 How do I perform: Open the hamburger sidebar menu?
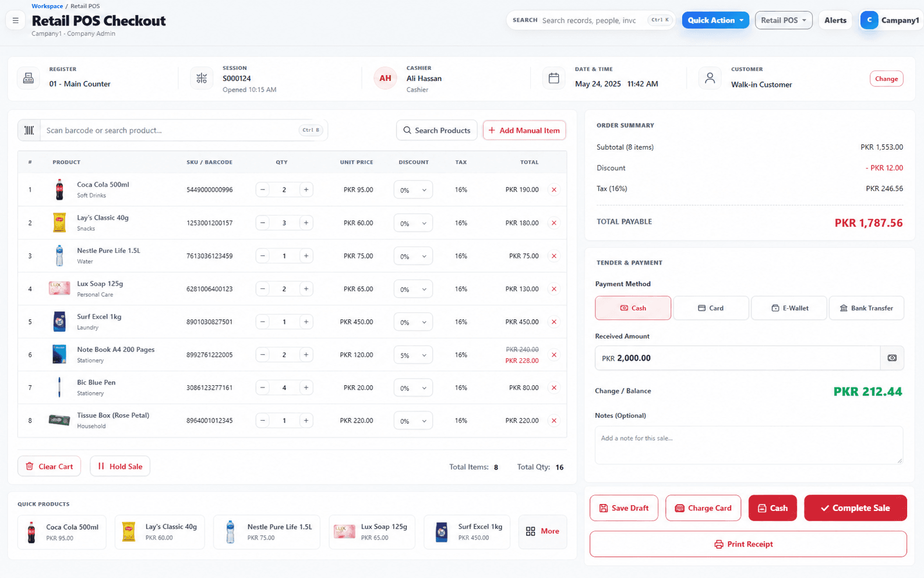[x=16, y=20]
